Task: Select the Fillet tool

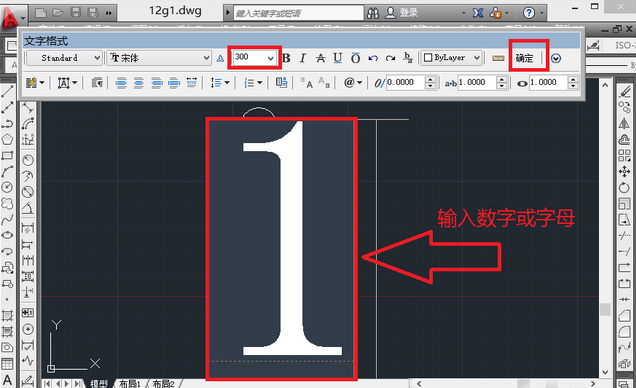Action: point(625,332)
